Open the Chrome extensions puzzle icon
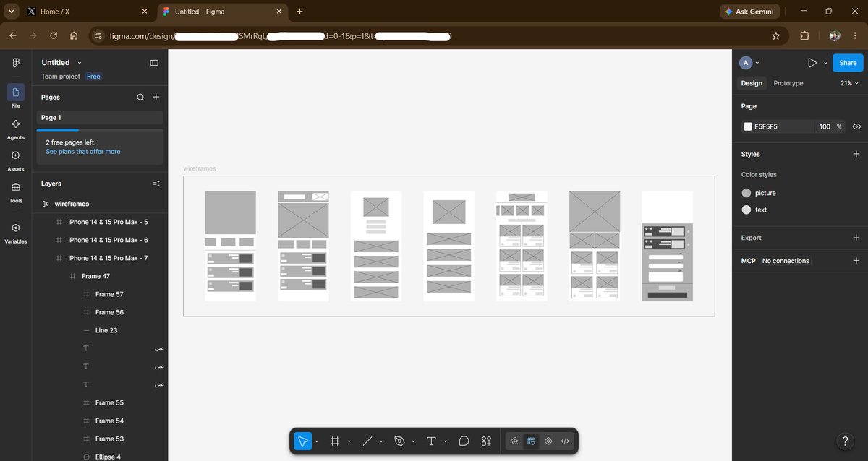This screenshot has height=461, width=868. click(804, 35)
